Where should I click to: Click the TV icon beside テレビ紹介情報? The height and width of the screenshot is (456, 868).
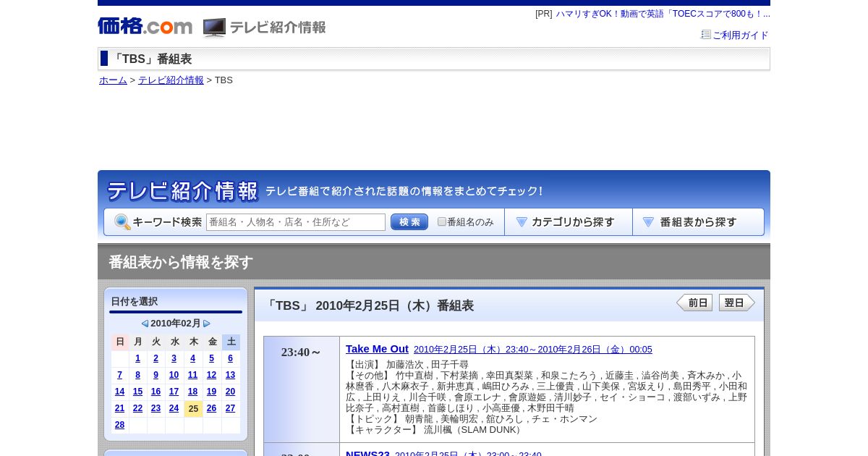(214, 28)
